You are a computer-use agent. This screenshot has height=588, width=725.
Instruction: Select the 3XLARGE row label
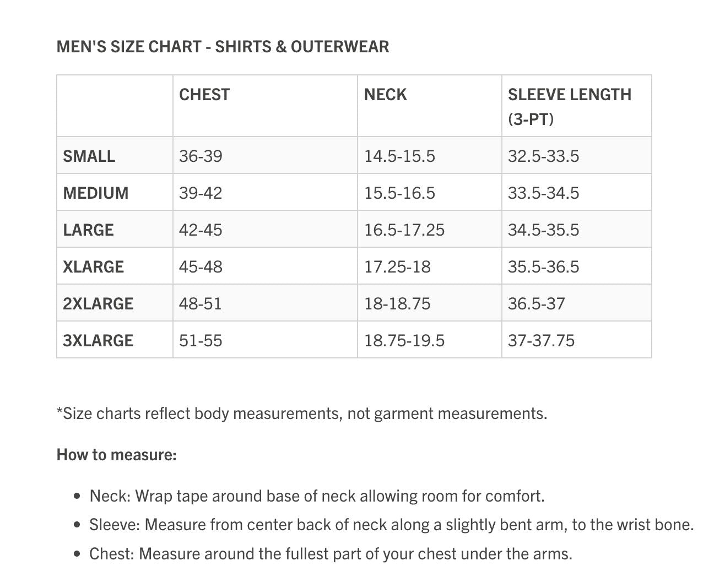[98, 341]
